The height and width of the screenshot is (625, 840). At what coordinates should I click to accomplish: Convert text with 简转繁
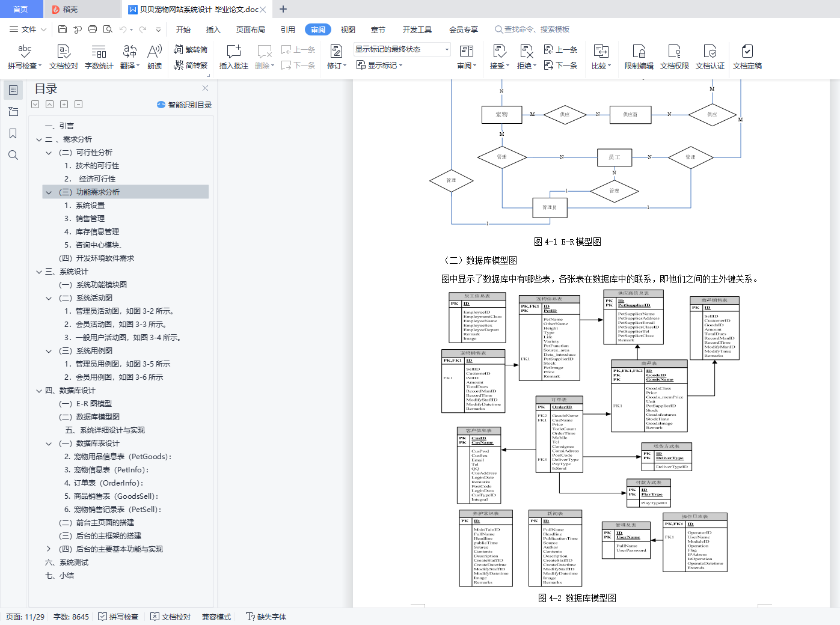coord(191,65)
